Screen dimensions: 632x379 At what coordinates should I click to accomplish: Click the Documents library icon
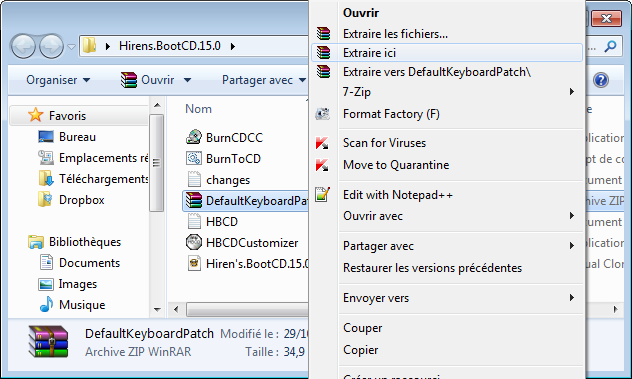pyautogui.click(x=46, y=262)
